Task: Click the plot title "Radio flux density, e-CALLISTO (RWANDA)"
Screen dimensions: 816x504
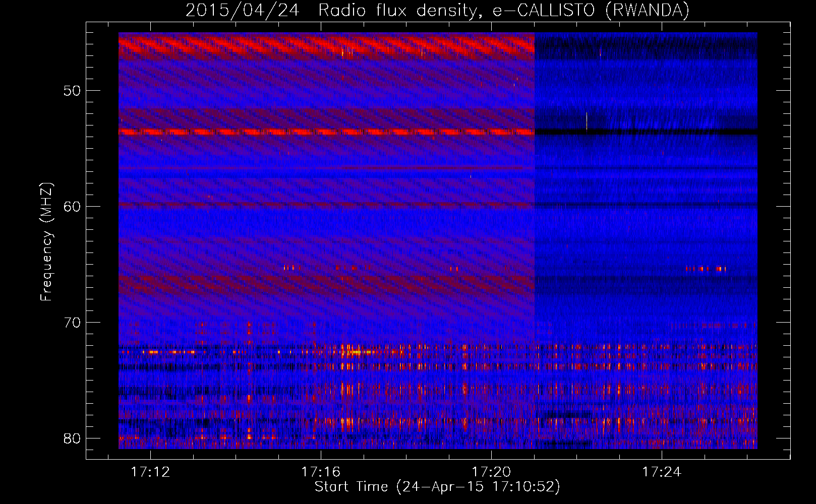Action: [x=504, y=11]
